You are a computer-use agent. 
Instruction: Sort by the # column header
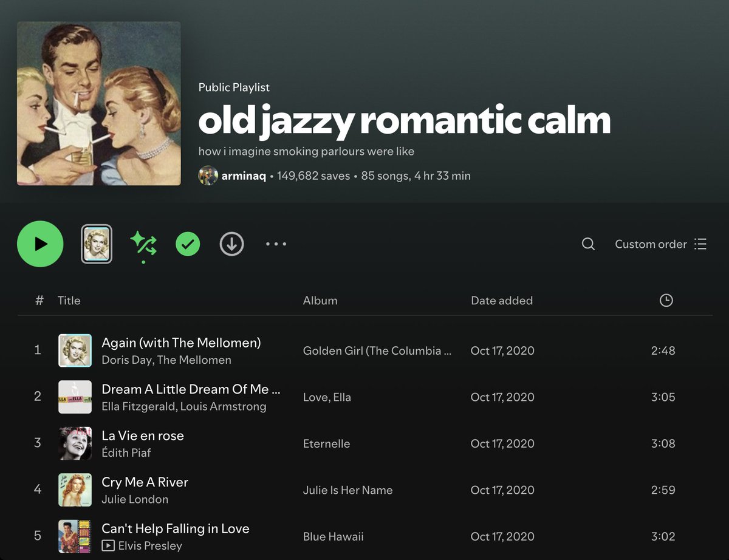[39, 301]
